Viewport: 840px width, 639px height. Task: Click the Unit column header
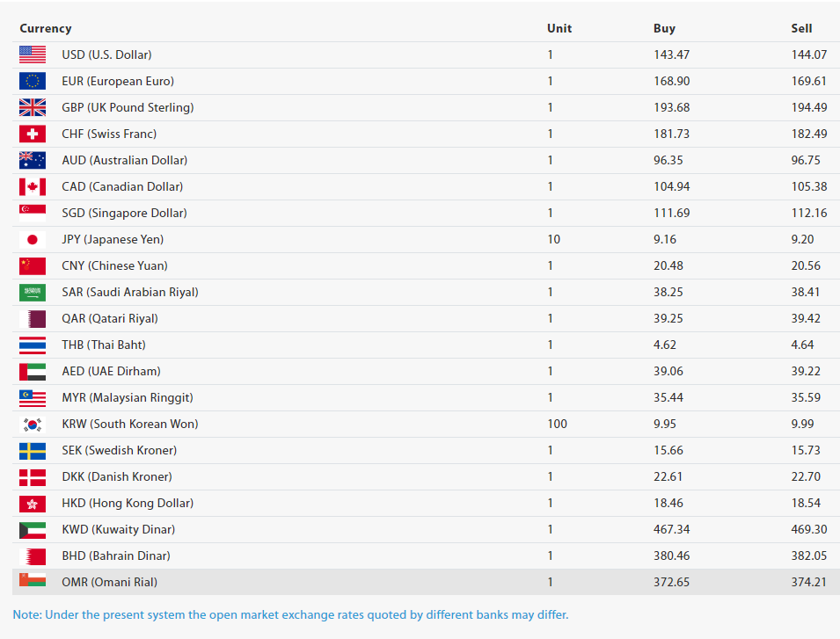[559, 28]
